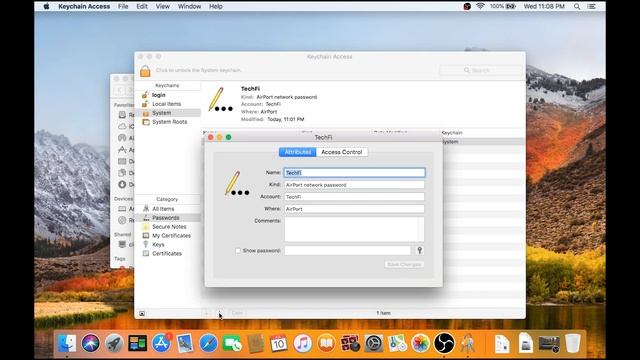Open Photos from the Dock
640x360 pixels.
[x=420, y=343]
